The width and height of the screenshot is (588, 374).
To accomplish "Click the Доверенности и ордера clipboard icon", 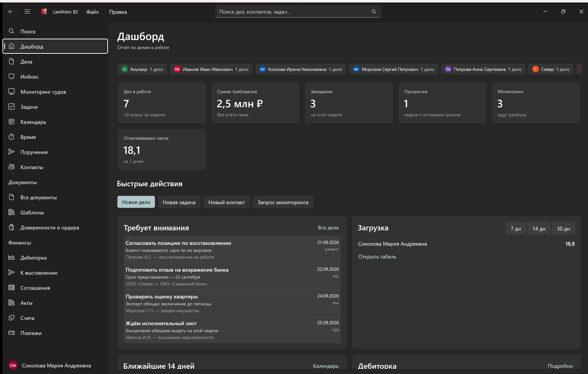I will (x=11, y=227).
